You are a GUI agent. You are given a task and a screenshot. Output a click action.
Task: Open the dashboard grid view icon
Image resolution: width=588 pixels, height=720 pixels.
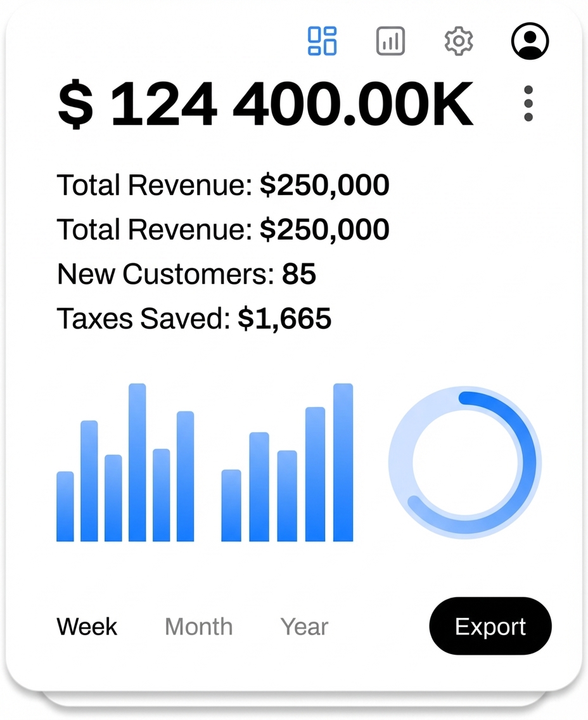pos(322,41)
